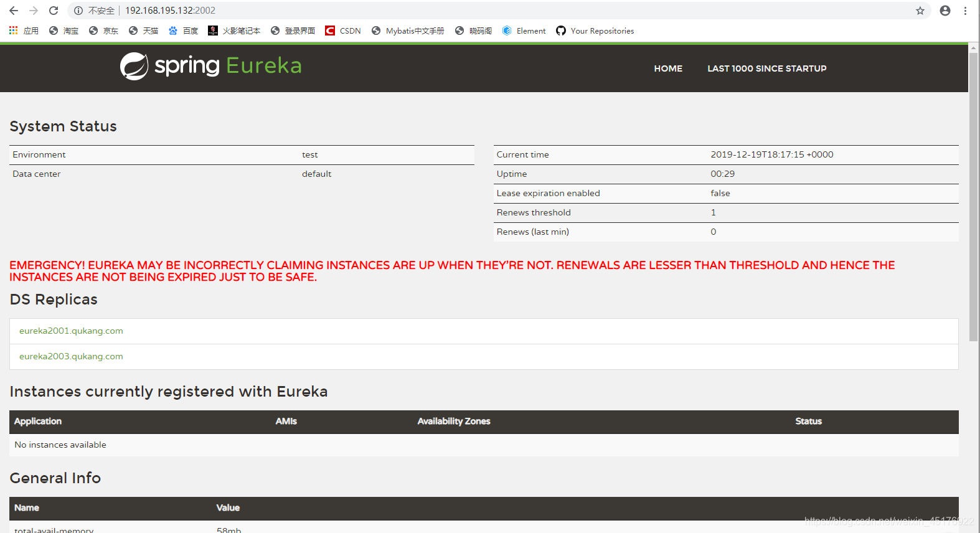
Task: Go back with the browser back arrow
Action: pyautogui.click(x=14, y=11)
